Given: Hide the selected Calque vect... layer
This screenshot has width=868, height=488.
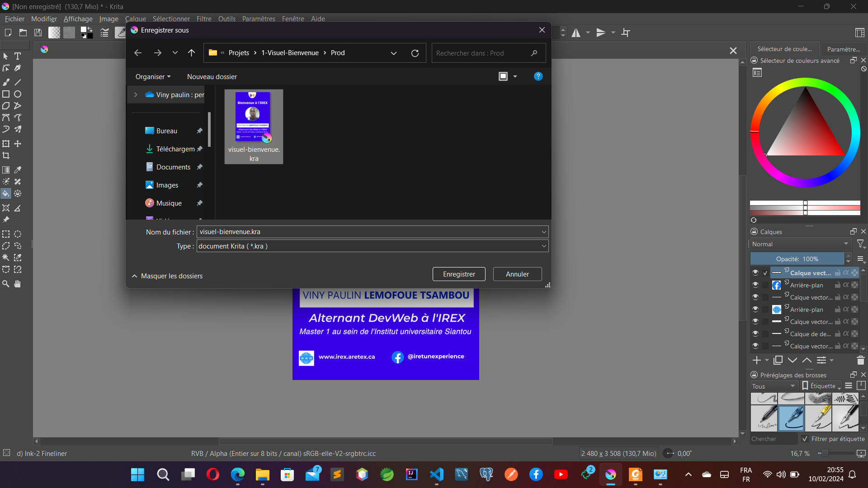Looking at the screenshot, I should tap(755, 272).
